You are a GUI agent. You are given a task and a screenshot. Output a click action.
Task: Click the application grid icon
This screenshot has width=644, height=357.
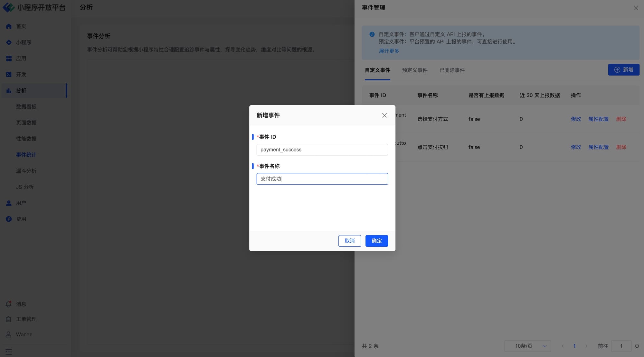(9, 59)
